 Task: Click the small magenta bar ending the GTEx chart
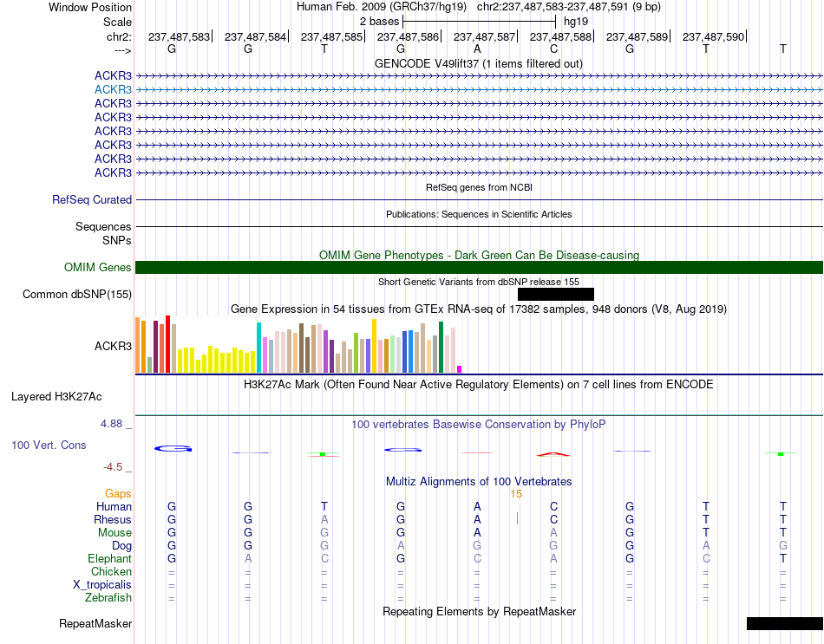pyautogui.click(x=460, y=369)
